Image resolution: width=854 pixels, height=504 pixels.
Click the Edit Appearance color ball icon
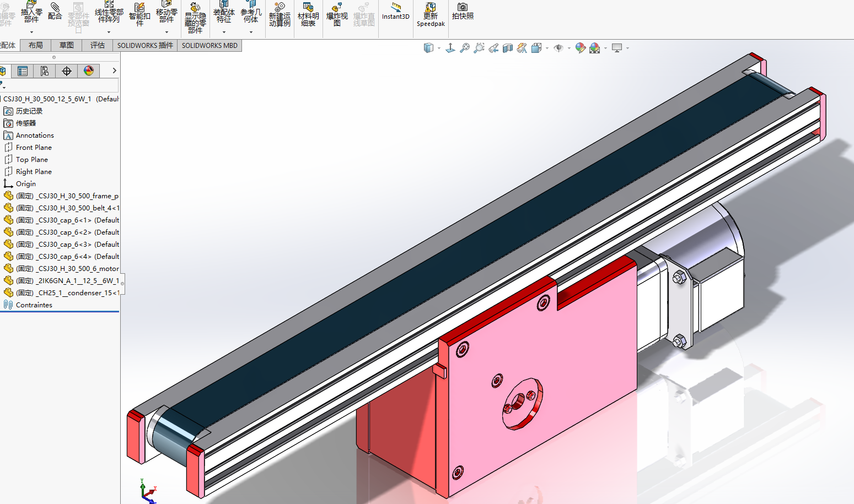click(580, 48)
